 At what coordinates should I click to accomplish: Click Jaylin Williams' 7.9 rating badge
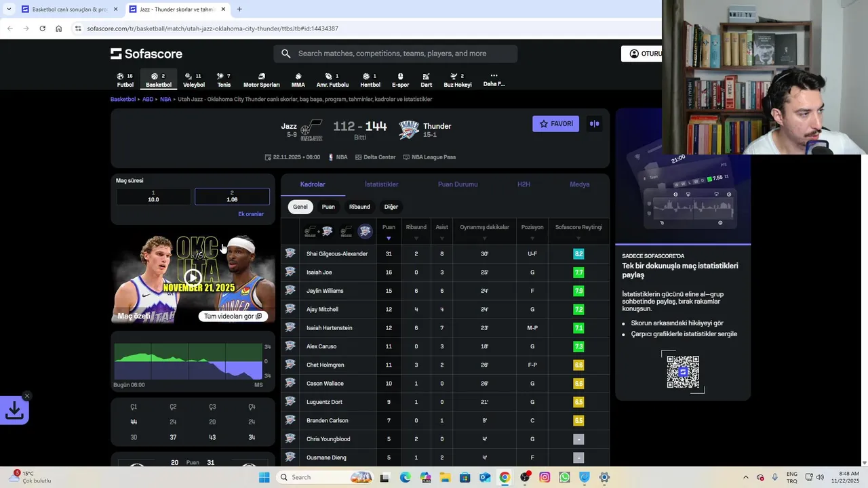pos(578,291)
